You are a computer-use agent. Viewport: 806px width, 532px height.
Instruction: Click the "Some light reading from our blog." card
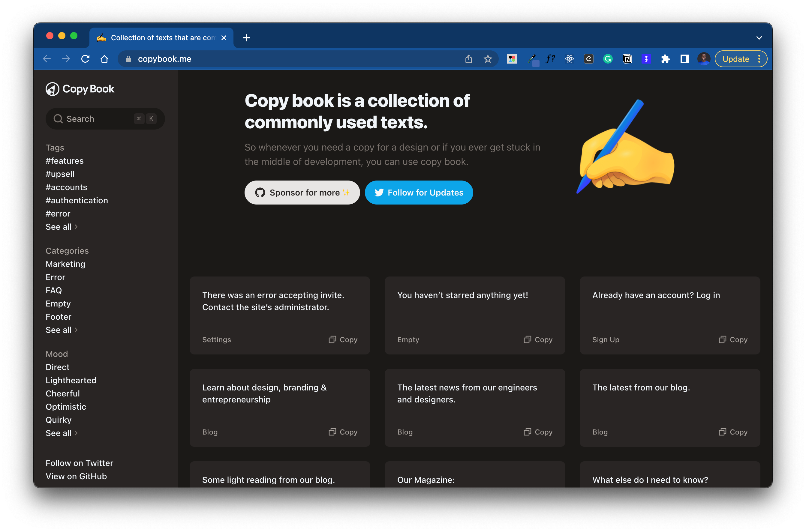pos(280,474)
